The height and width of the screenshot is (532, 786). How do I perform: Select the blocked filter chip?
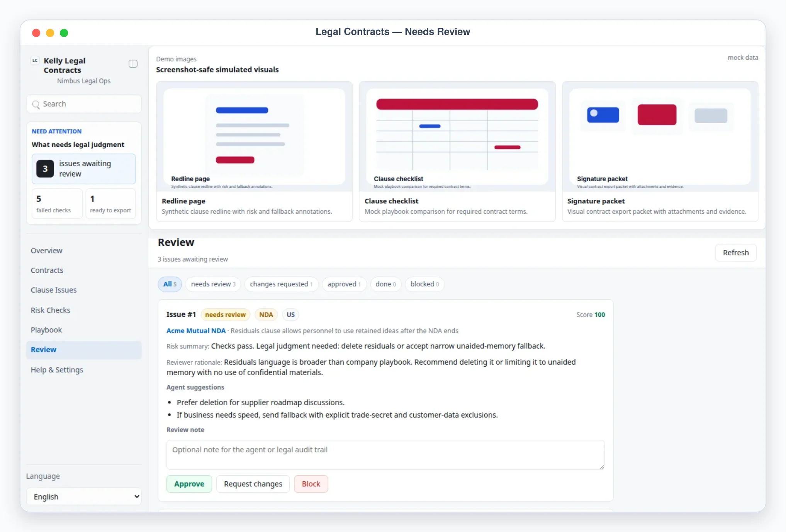tap(424, 284)
